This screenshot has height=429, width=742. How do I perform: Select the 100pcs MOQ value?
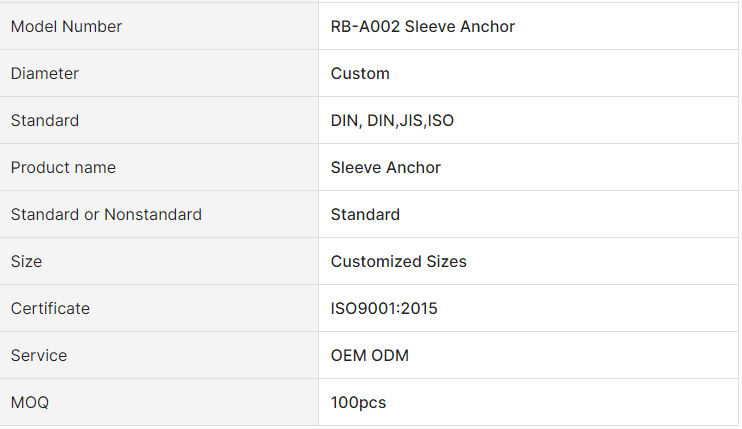(x=358, y=403)
